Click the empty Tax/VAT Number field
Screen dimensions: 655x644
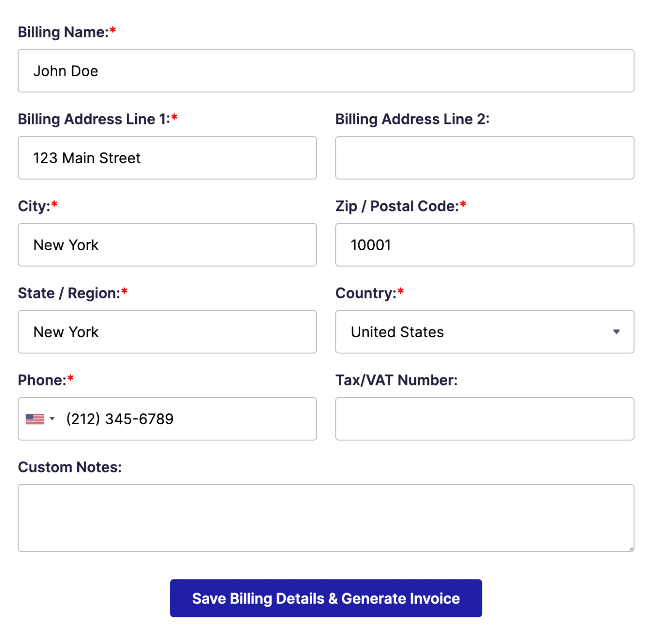click(x=485, y=419)
